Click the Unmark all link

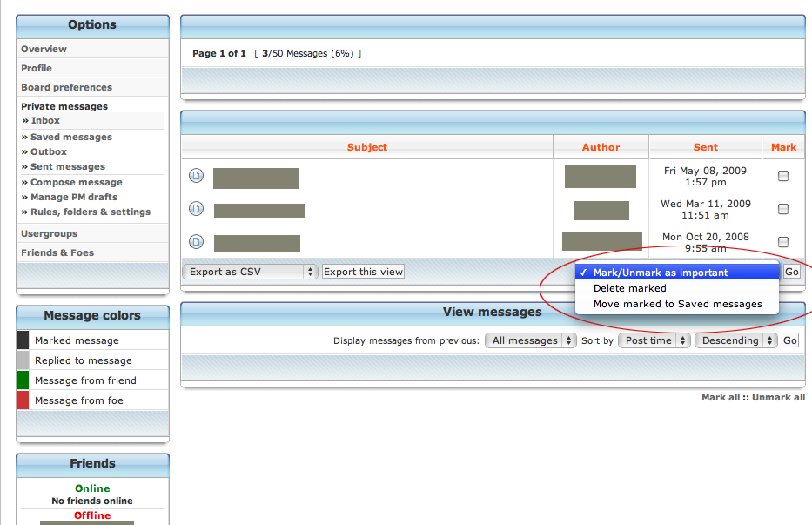[x=778, y=397]
